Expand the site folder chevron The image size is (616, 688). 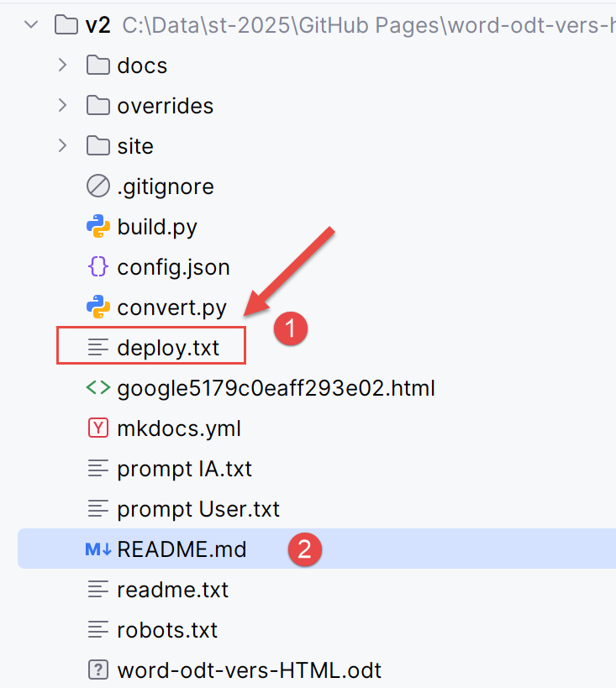tap(62, 146)
